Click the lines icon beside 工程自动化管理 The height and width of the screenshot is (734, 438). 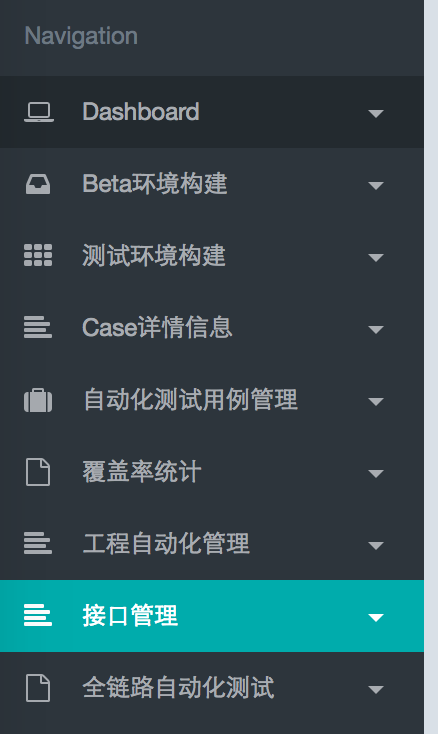38,543
